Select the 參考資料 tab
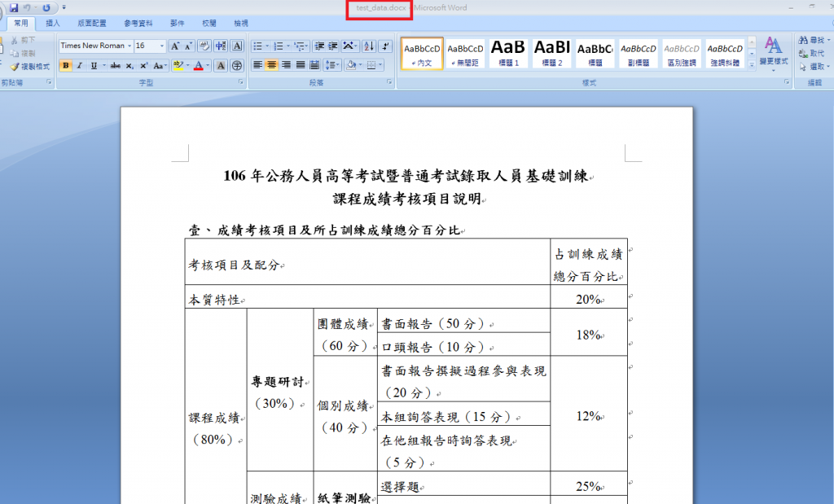The width and height of the screenshot is (834, 504). point(138,24)
